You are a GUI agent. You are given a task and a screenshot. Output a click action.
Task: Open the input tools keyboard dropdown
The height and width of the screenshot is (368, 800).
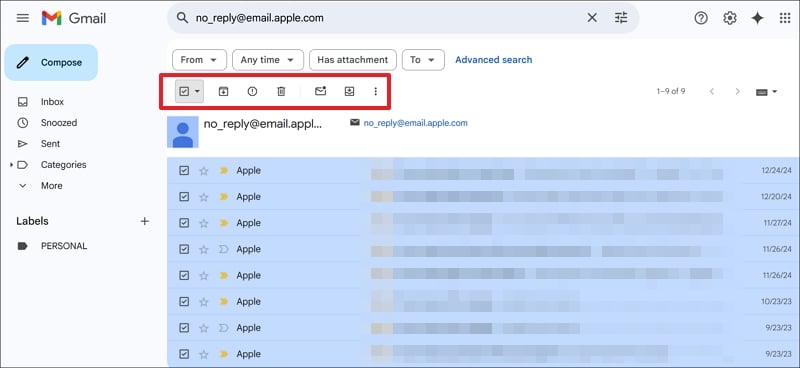click(766, 92)
